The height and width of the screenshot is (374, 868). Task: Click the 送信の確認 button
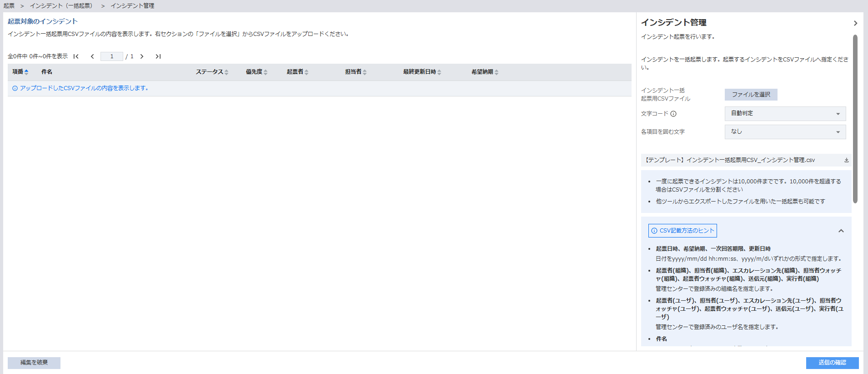click(832, 363)
